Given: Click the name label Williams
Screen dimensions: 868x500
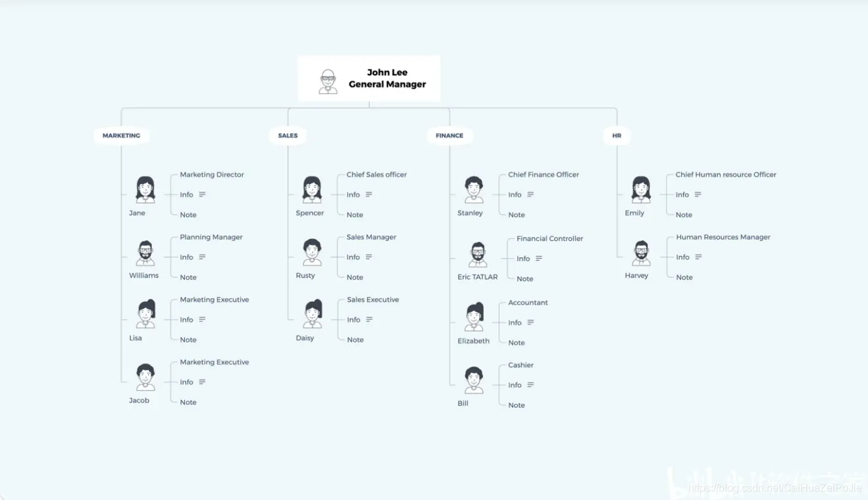Looking at the screenshot, I should click(x=144, y=276).
